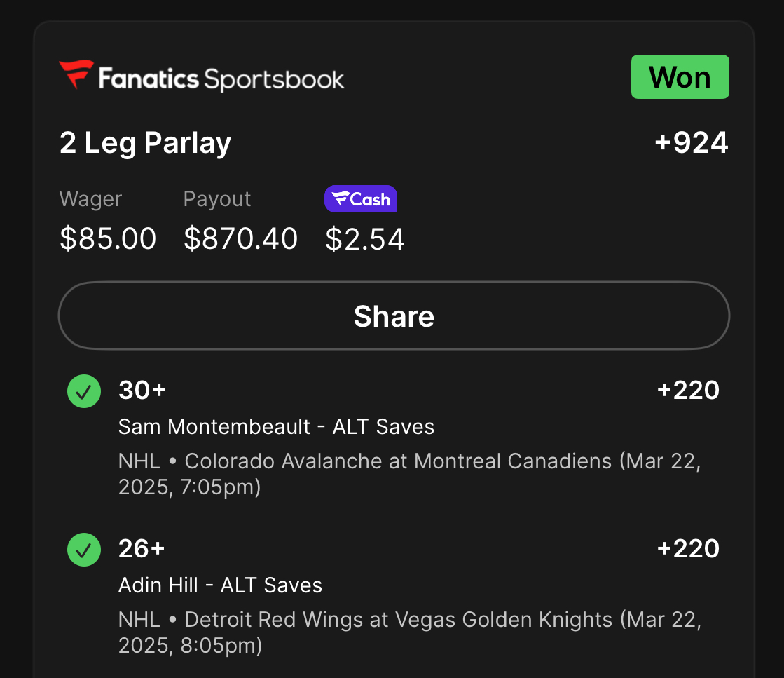Open Avalanche at Canadiens game details
The width and height of the screenshot is (784, 678).
click(409, 473)
